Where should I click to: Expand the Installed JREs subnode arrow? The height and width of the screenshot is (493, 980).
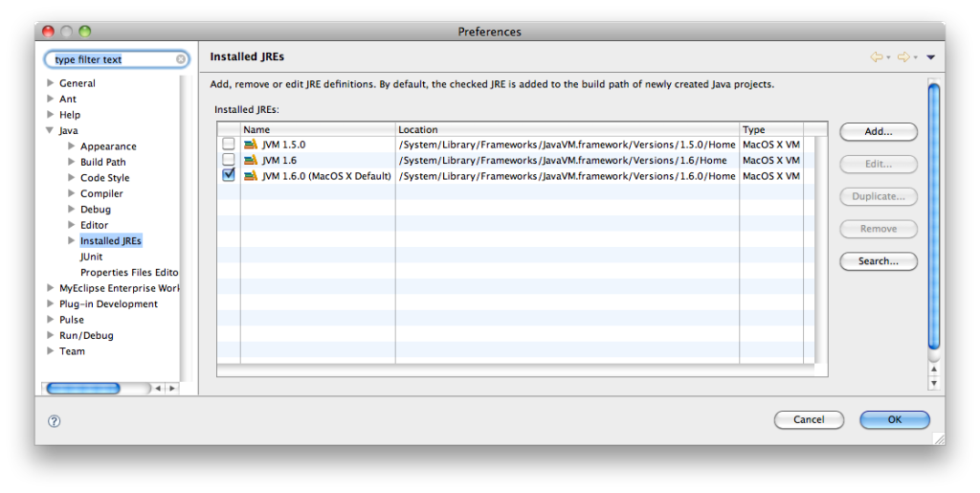click(x=71, y=240)
